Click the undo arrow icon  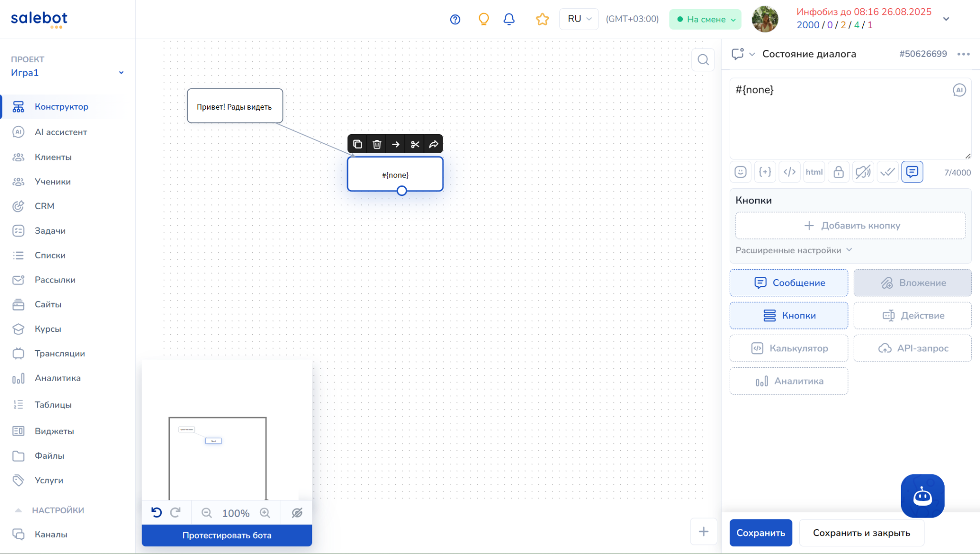[156, 513]
